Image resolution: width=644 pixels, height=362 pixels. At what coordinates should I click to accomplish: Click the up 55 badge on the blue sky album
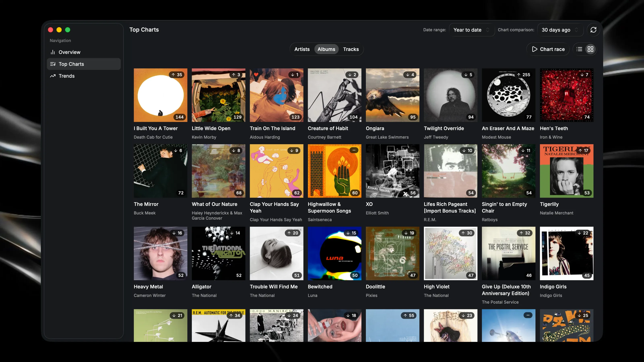tap(409, 315)
